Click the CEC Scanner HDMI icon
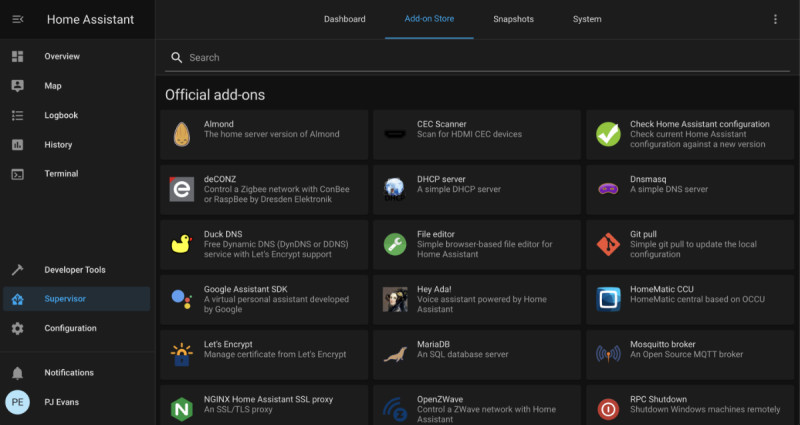 tap(395, 135)
